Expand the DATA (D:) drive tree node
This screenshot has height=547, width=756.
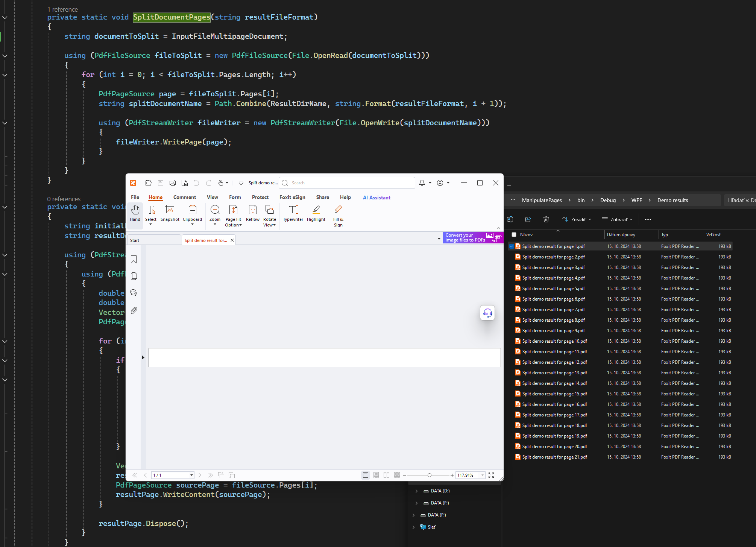pos(416,491)
